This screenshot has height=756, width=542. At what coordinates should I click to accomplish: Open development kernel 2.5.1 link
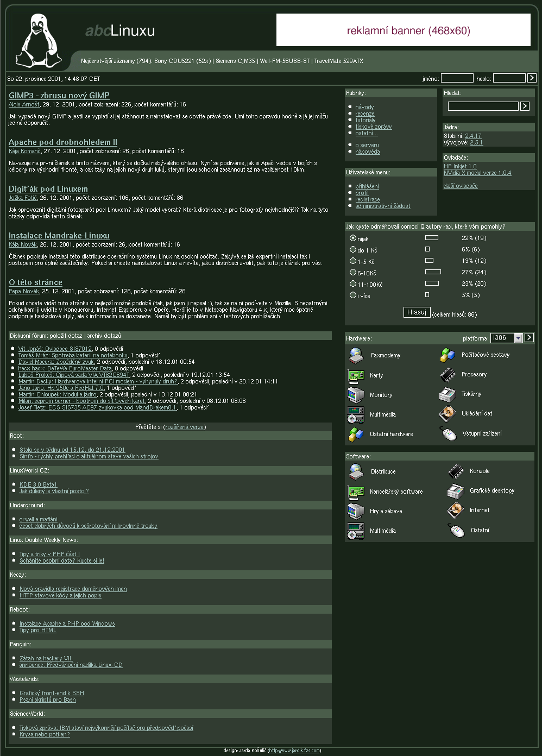tap(476, 142)
